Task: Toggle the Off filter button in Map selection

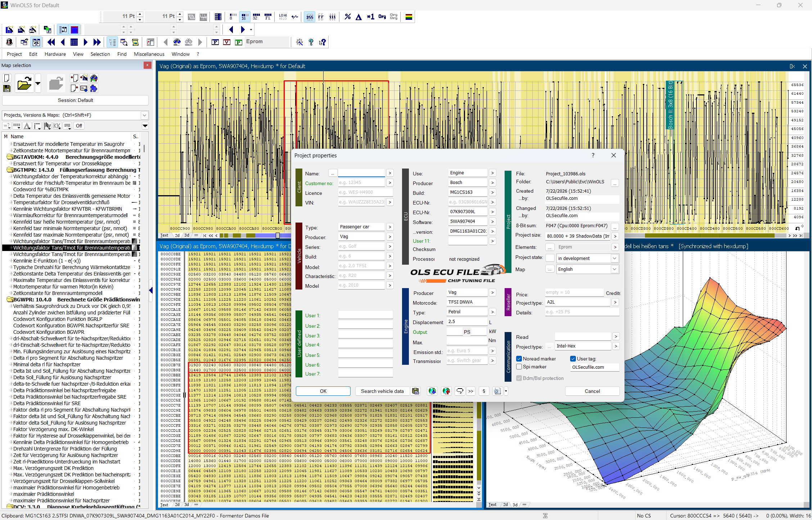Action: [x=79, y=126]
